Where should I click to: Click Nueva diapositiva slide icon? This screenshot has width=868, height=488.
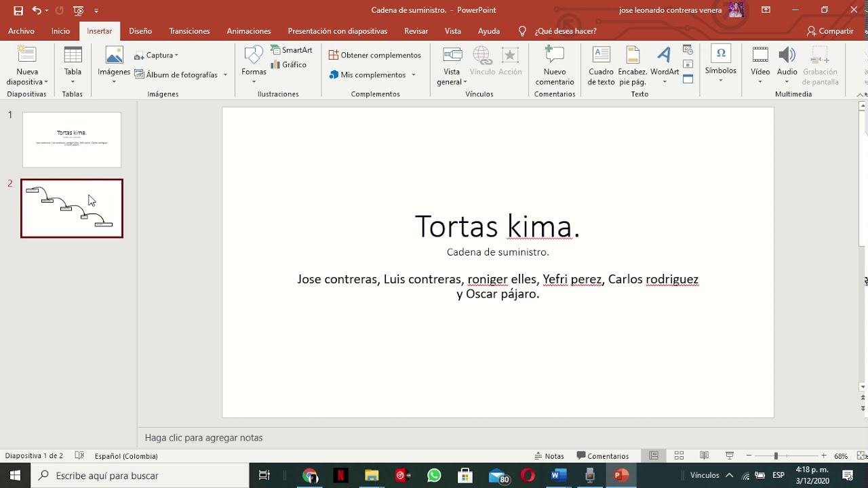tap(27, 55)
